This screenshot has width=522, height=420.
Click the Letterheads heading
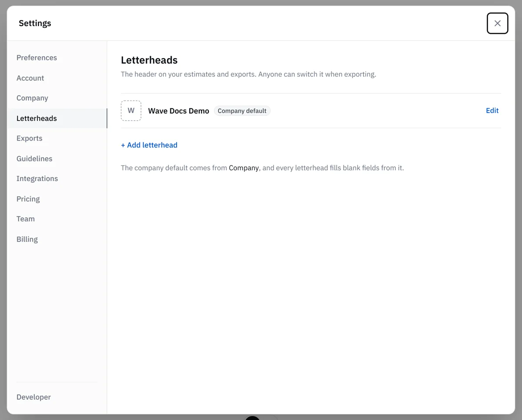(149, 60)
